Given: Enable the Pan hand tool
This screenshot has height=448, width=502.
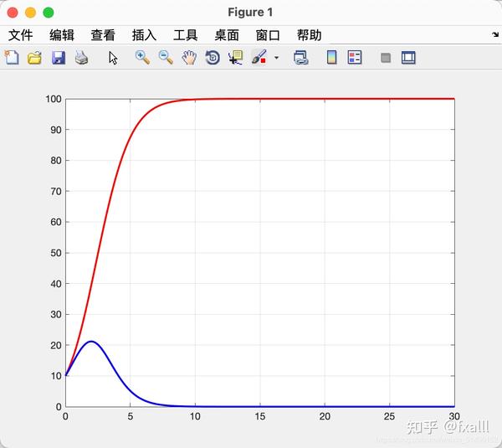Looking at the screenshot, I should point(189,58).
